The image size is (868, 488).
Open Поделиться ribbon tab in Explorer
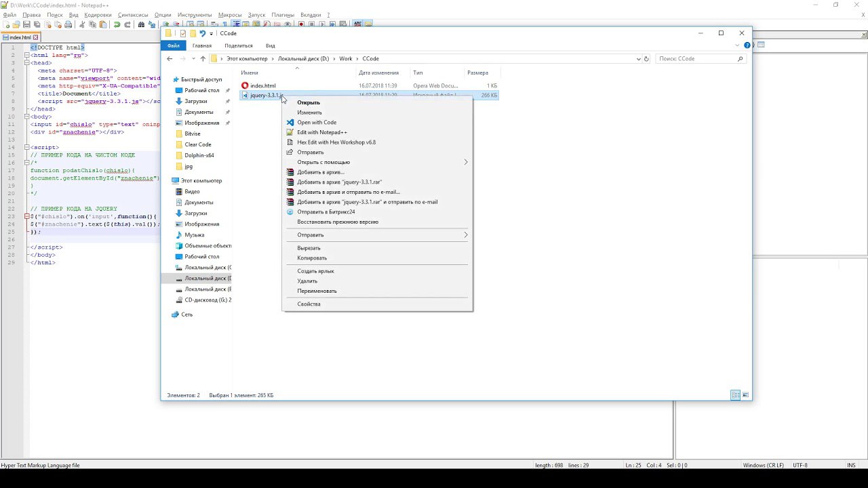[x=239, y=45]
